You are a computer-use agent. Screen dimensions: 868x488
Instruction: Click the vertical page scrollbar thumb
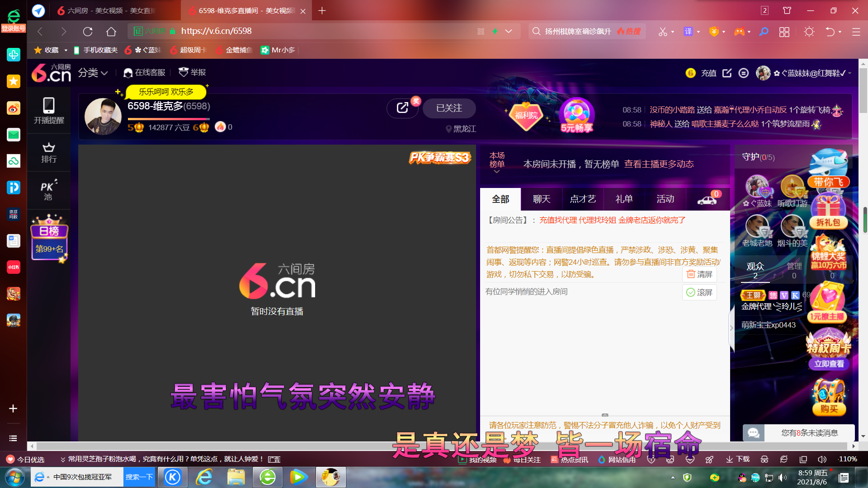click(863, 90)
